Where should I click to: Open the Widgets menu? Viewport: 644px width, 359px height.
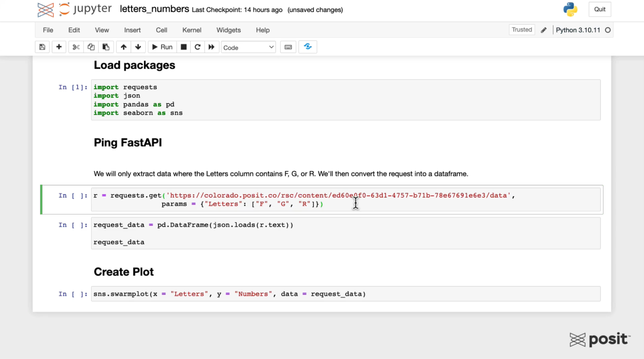[228, 30]
